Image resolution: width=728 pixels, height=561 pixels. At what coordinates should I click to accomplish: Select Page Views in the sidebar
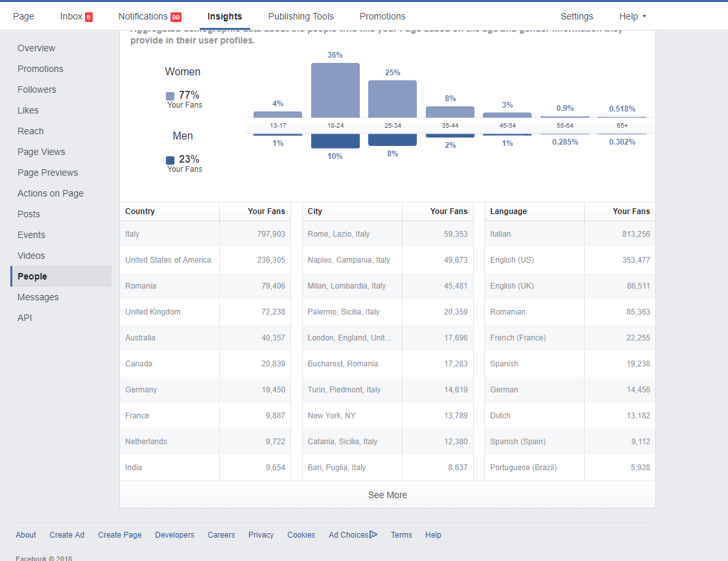point(41,152)
